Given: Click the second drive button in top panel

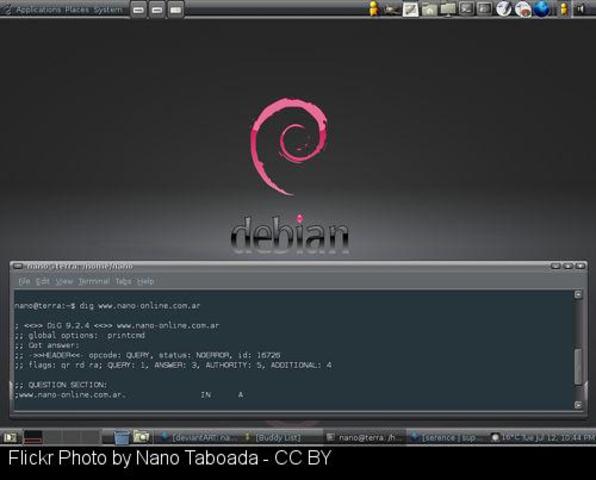Looking at the screenshot, I should click(157, 10).
